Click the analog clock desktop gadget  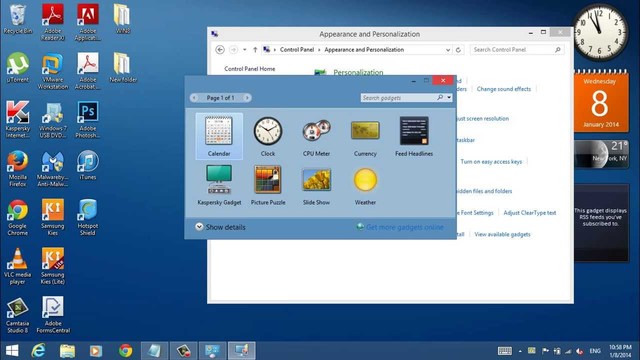click(600, 32)
